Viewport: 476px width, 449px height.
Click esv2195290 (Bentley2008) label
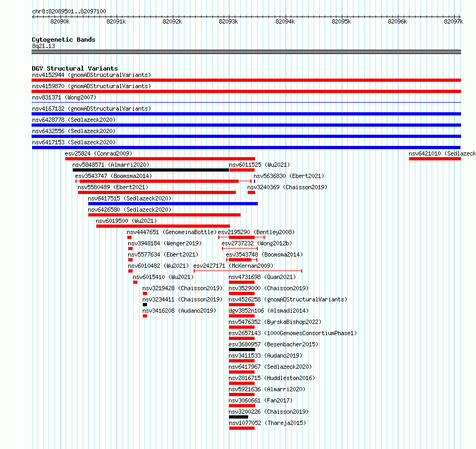point(257,232)
